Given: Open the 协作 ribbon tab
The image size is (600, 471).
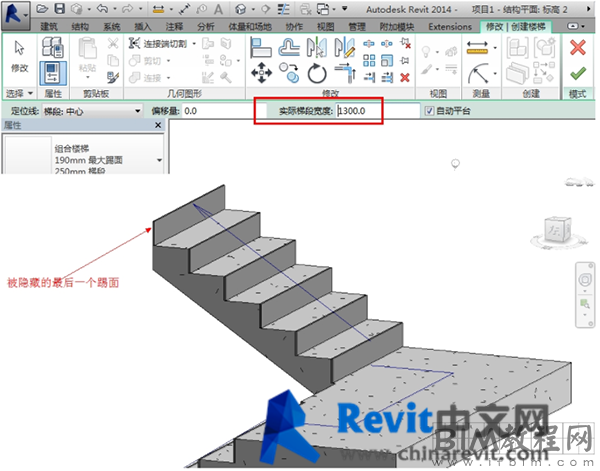Looking at the screenshot, I should tap(294, 26).
